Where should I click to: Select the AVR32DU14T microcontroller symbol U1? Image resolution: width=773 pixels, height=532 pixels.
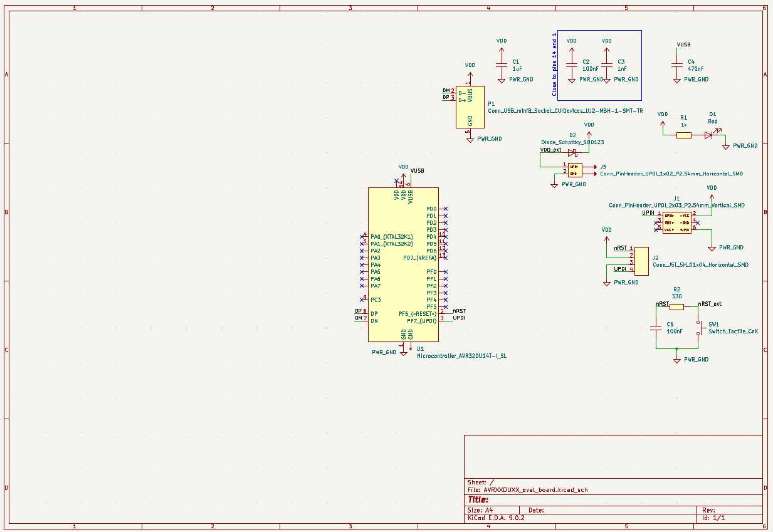402,264
